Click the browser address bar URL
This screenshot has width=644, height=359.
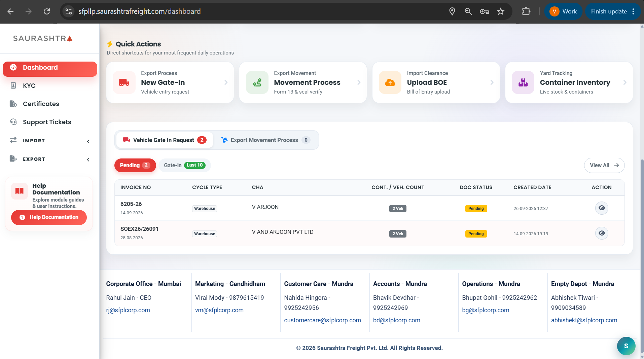point(139,11)
